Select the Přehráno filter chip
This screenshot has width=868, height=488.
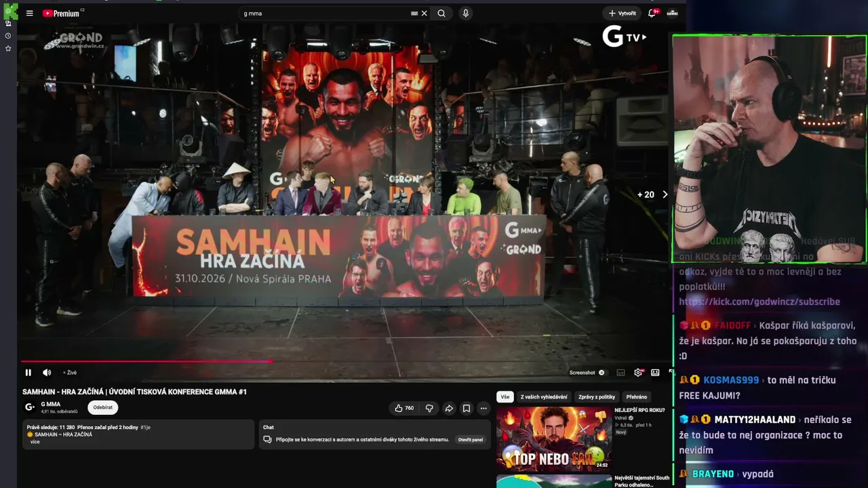click(637, 397)
